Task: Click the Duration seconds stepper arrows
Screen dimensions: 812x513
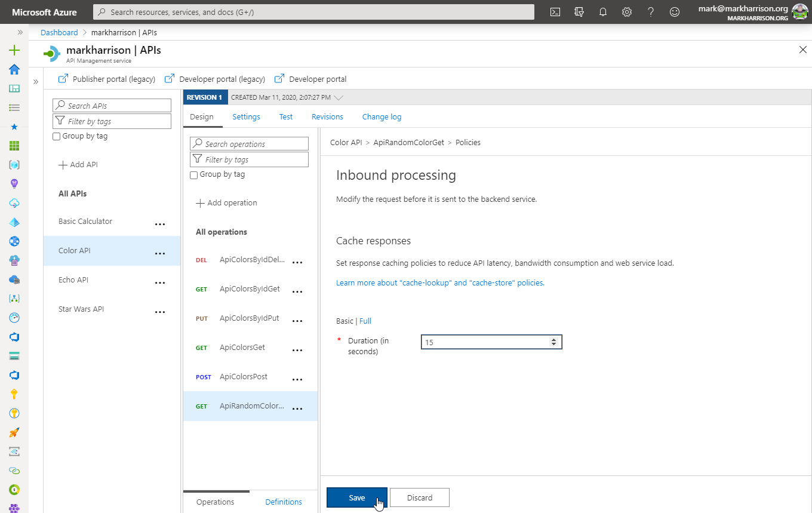Action: pyautogui.click(x=553, y=342)
